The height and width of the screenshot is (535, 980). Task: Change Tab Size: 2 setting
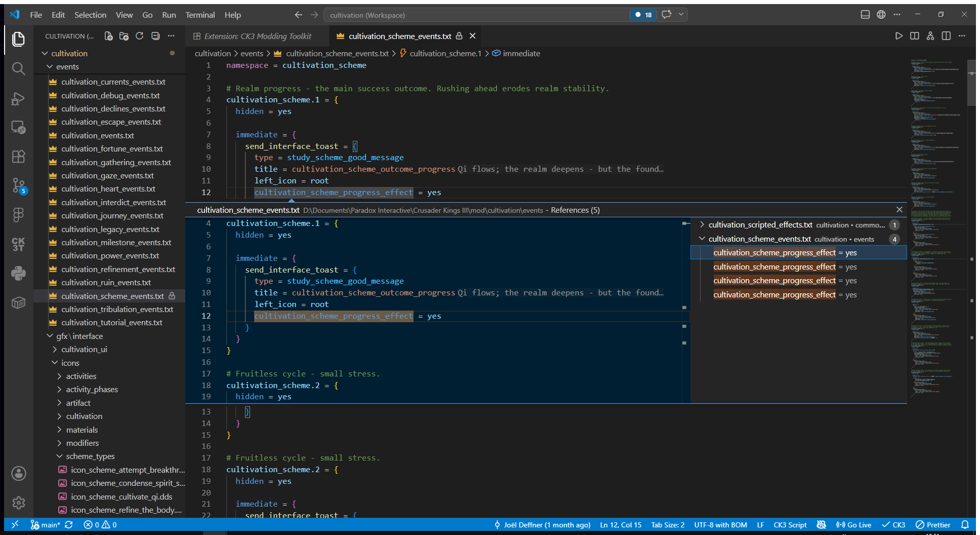point(668,525)
